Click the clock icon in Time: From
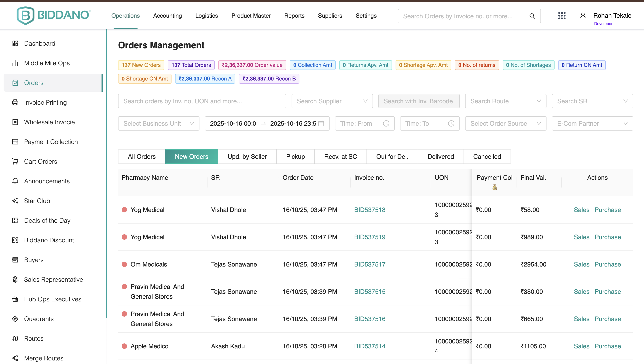644x364 pixels. pos(386,123)
